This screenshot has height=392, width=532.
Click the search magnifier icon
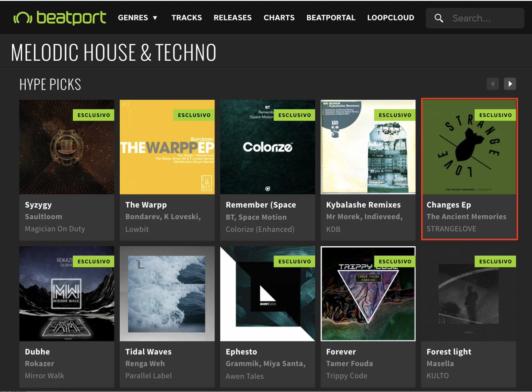[x=439, y=18]
